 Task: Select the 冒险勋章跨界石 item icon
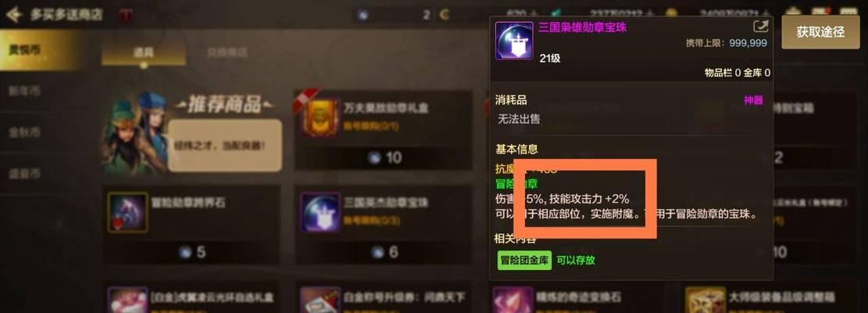(127, 212)
